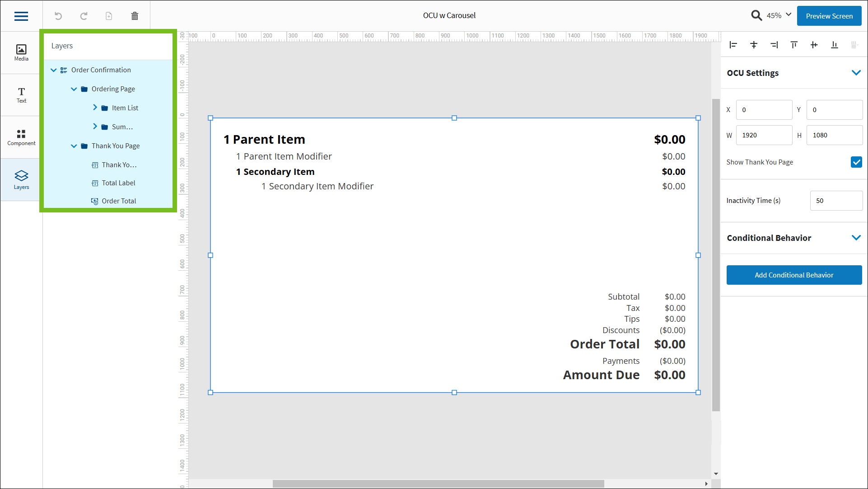
Task: Click the magnifier zoom icon
Action: click(x=756, y=16)
